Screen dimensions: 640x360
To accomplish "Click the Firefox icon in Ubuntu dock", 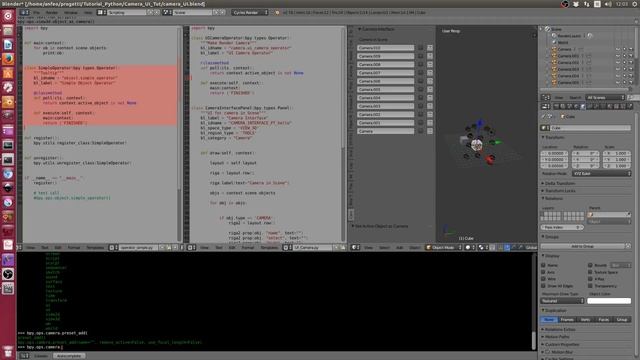I will (x=8, y=59).
